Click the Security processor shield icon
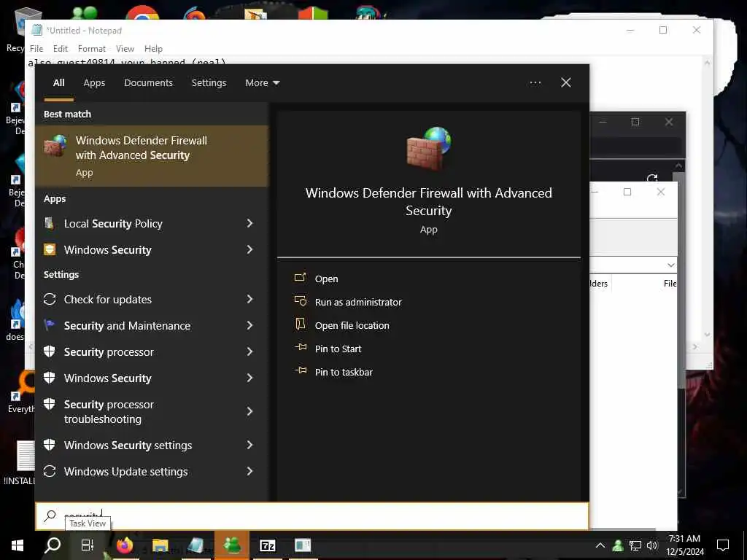747x560 pixels. [49, 351]
